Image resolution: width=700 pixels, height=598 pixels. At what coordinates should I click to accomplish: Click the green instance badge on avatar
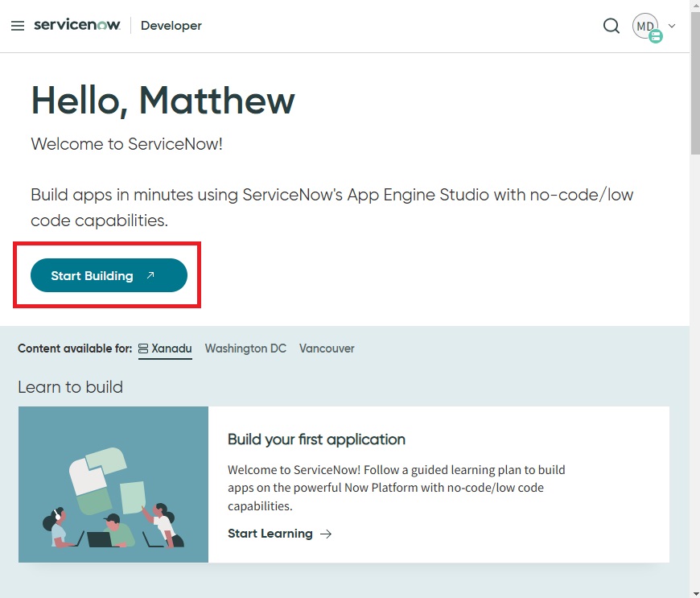tap(656, 36)
